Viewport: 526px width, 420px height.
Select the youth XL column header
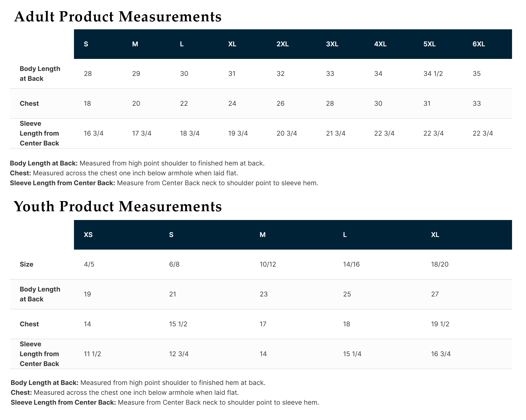(435, 235)
